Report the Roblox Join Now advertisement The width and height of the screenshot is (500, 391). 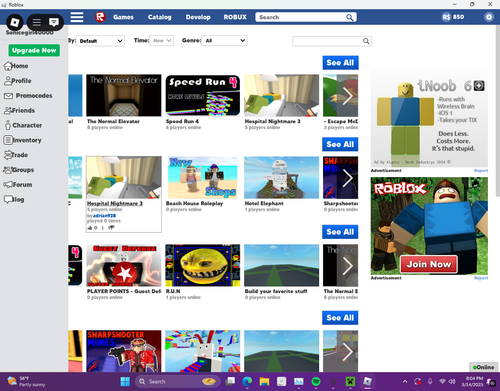[481, 278]
